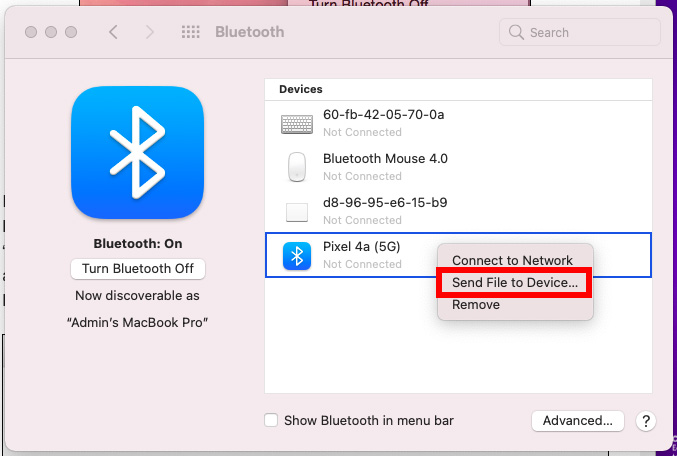Click the red close window button
Viewport: 677px width, 456px height.
31,32
